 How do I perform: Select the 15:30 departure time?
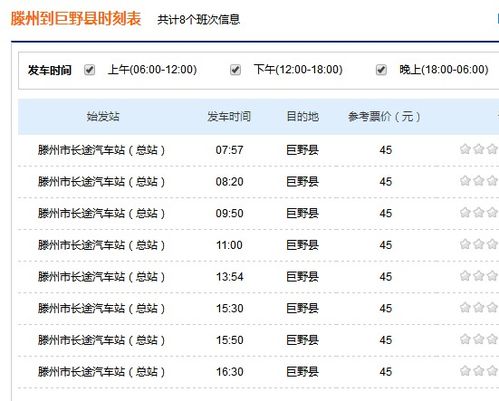coord(229,308)
